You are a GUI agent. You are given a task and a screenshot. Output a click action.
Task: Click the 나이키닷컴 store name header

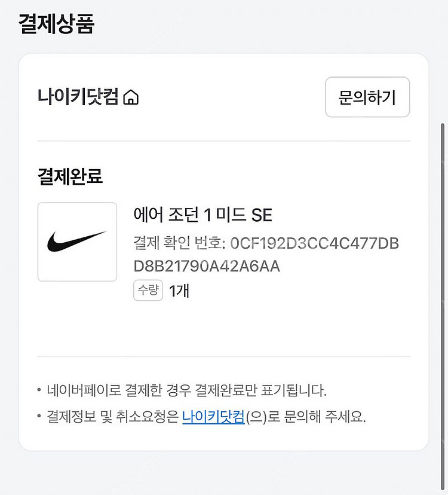click(x=78, y=97)
